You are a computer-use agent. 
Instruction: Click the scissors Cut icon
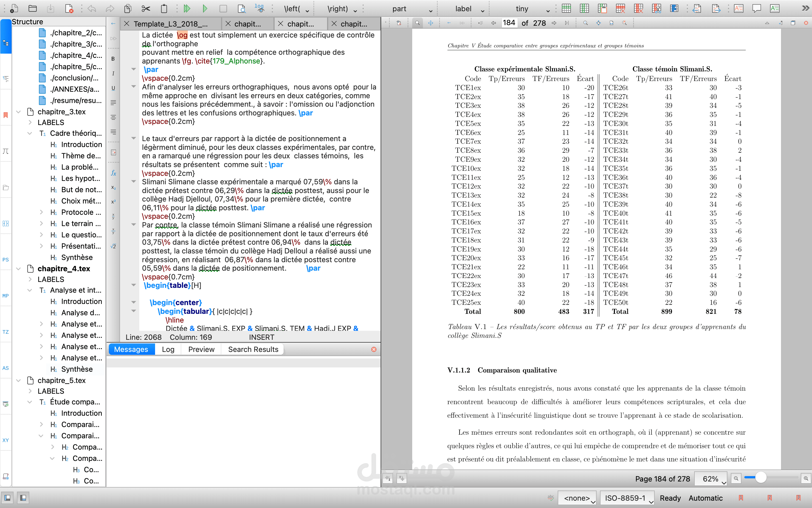[x=145, y=8]
